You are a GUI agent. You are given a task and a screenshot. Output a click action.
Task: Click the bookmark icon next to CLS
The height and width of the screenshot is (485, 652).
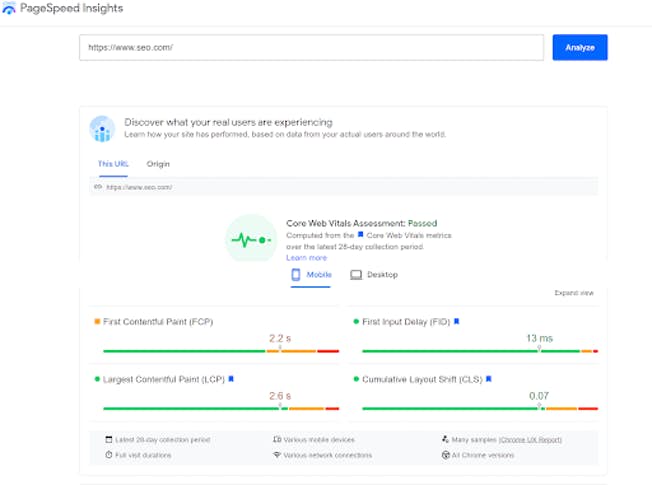pos(489,380)
